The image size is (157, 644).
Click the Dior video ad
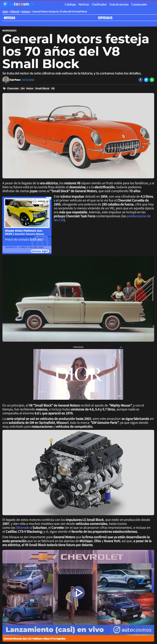coord(78,374)
